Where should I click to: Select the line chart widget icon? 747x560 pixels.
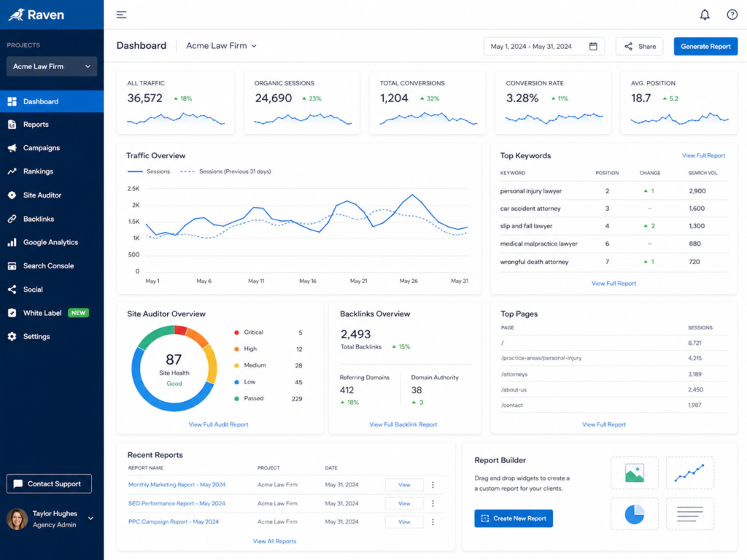[x=689, y=472]
